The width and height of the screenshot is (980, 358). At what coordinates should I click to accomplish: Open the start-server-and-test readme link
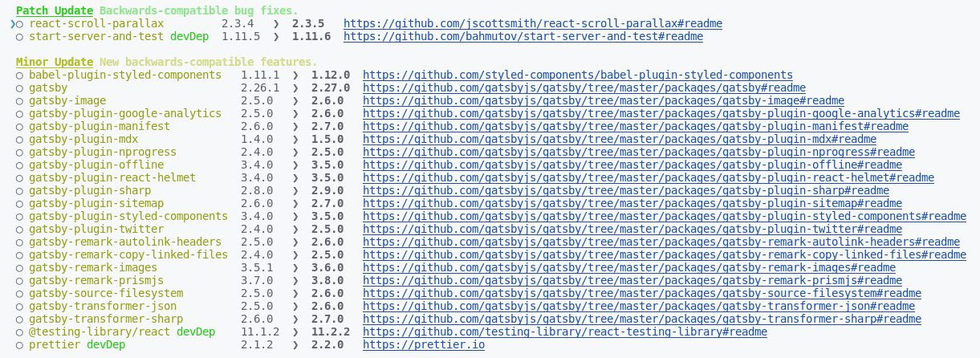[523, 37]
